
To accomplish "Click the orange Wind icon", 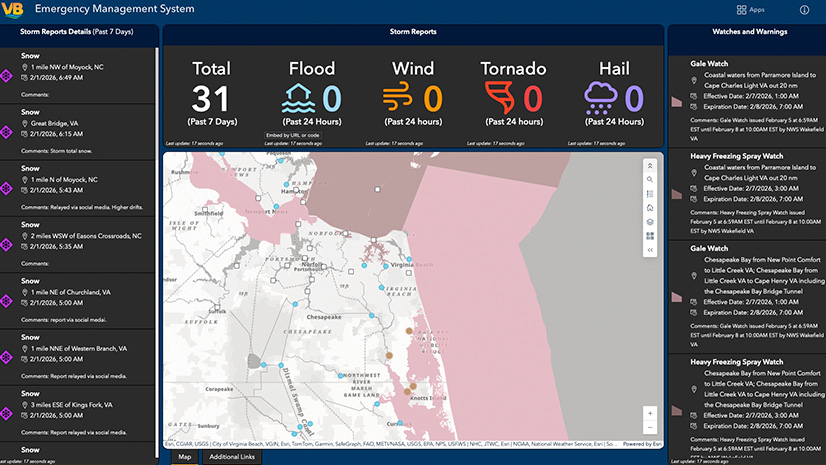I will [398, 96].
